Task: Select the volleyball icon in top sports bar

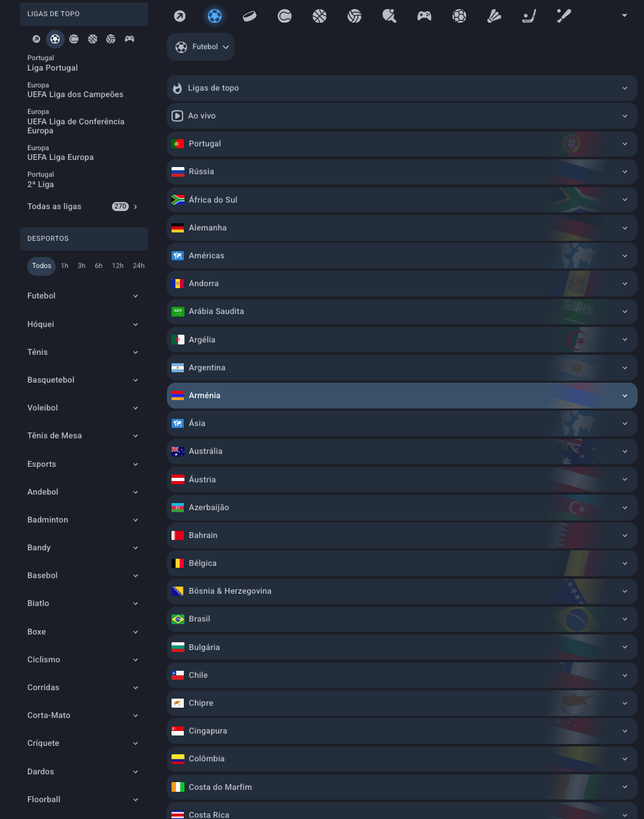Action: (x=355, y=16)
